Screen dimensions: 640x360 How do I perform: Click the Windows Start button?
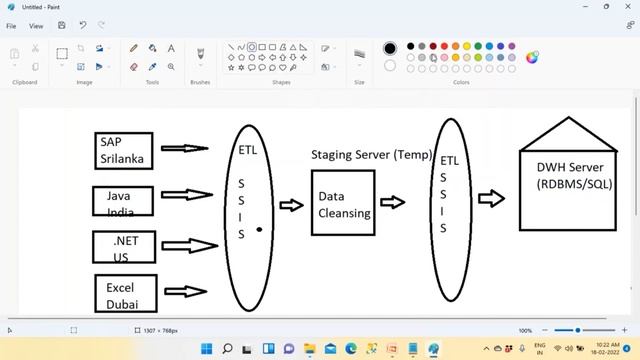point(207,349)
